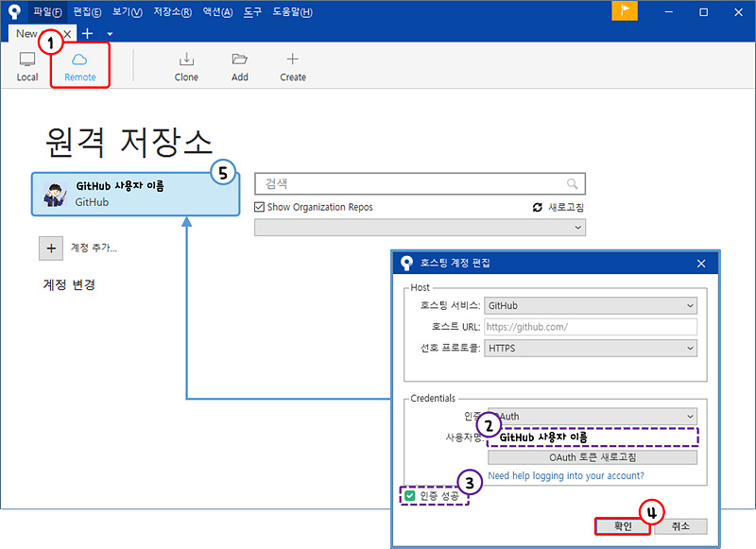The image size is (756, 549).
Task: Open the 호스팅 서비스 GitHub dropdown
Action: point(591,305)
